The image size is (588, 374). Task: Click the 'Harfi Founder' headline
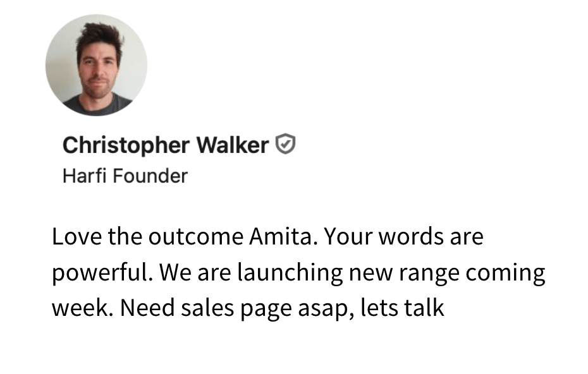coord(125,176)
